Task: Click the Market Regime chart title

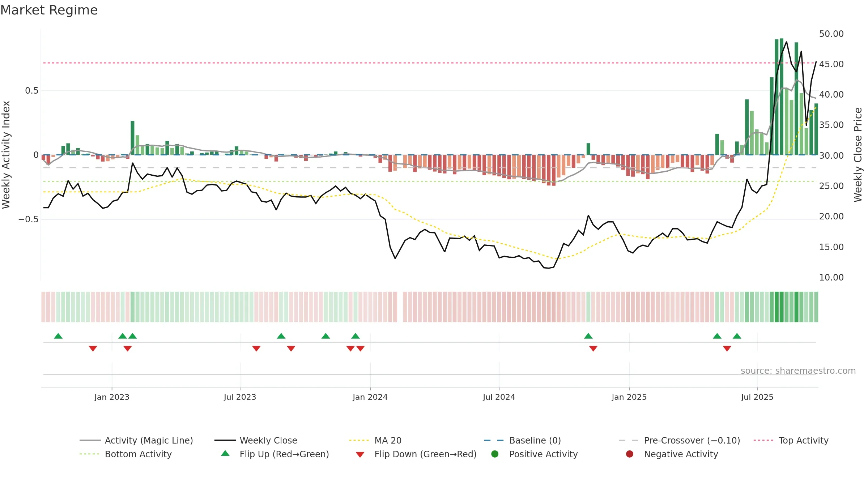Action: (49, 10)
